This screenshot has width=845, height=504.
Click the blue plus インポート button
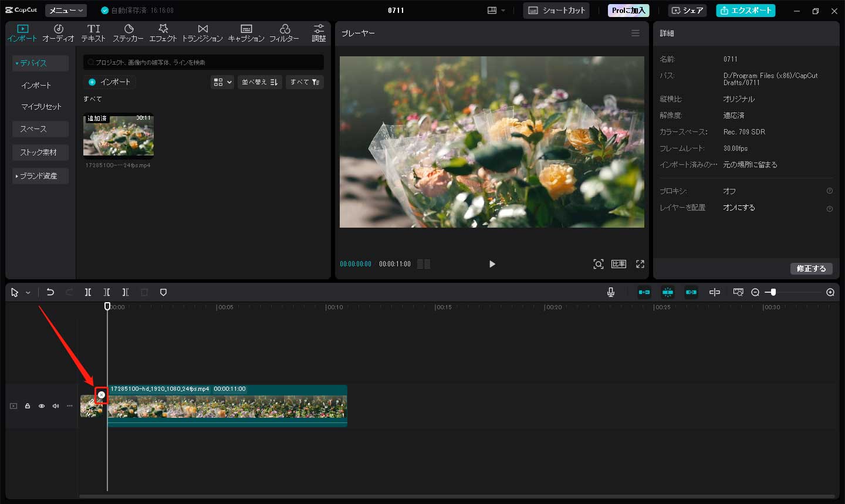(x=110, y=82)
